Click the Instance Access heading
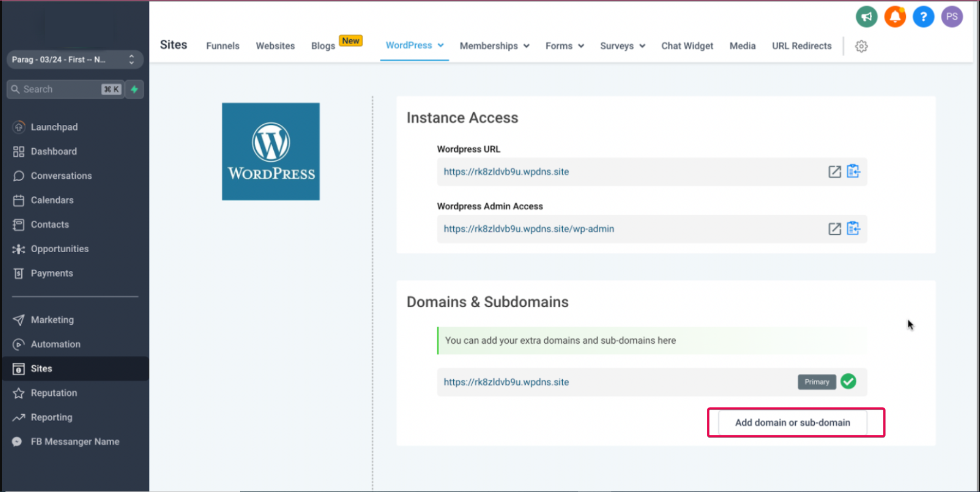 click(462, 118)
